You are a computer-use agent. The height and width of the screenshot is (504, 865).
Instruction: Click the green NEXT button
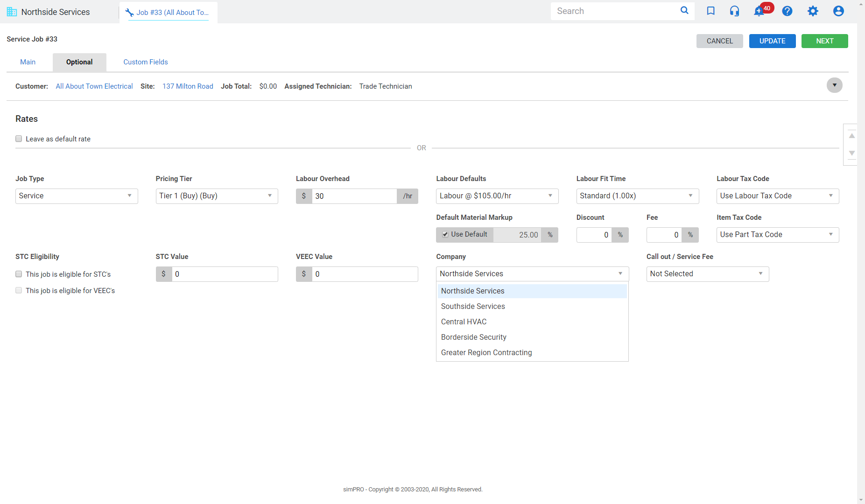coord(824,41)
